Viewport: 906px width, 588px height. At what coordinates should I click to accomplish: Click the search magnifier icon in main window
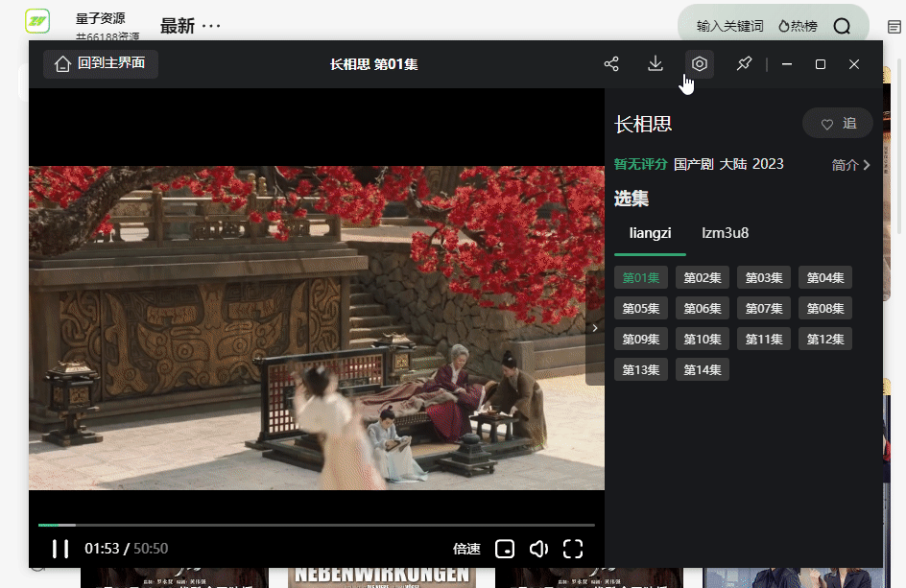[x=842, y=26]
